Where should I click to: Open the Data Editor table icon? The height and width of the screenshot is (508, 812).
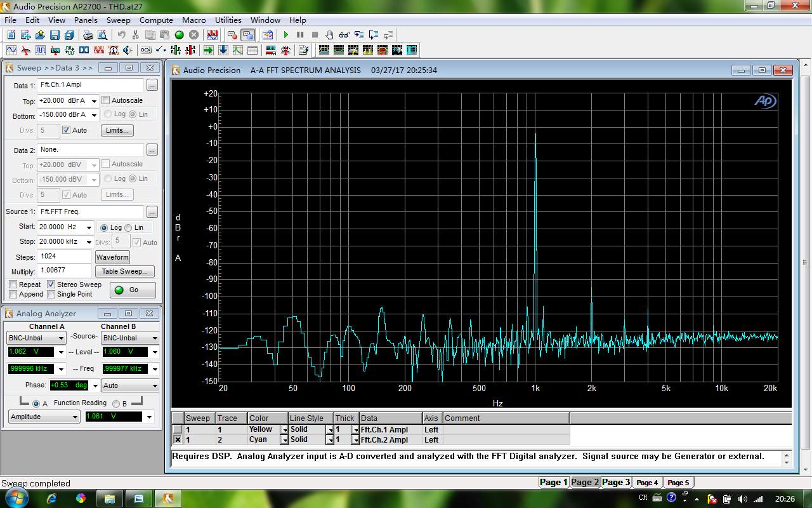click(252, 50)
